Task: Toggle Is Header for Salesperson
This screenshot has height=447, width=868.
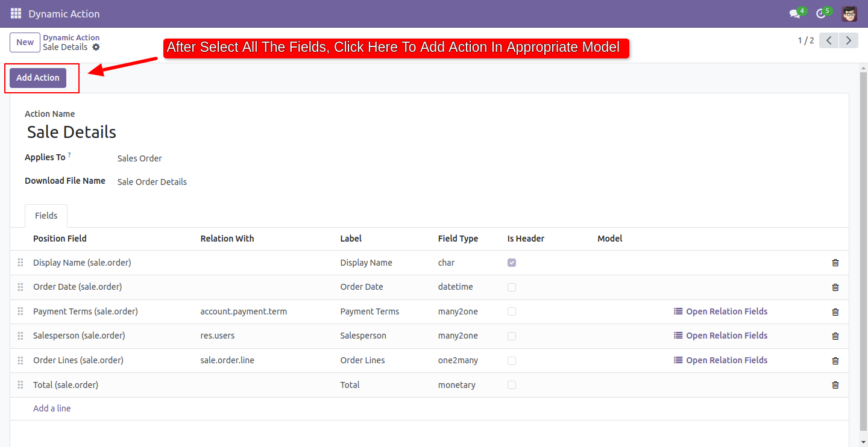Action: (512, 336)
